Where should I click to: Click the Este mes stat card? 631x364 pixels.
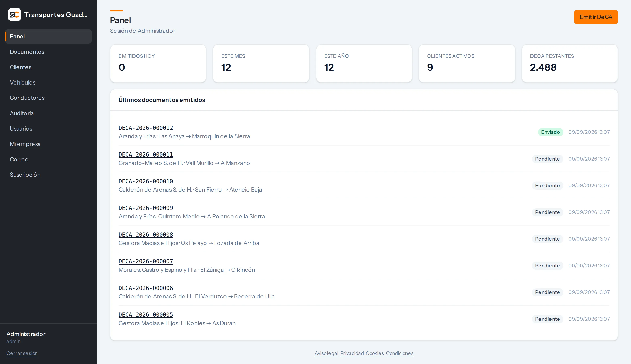(261, 63)
